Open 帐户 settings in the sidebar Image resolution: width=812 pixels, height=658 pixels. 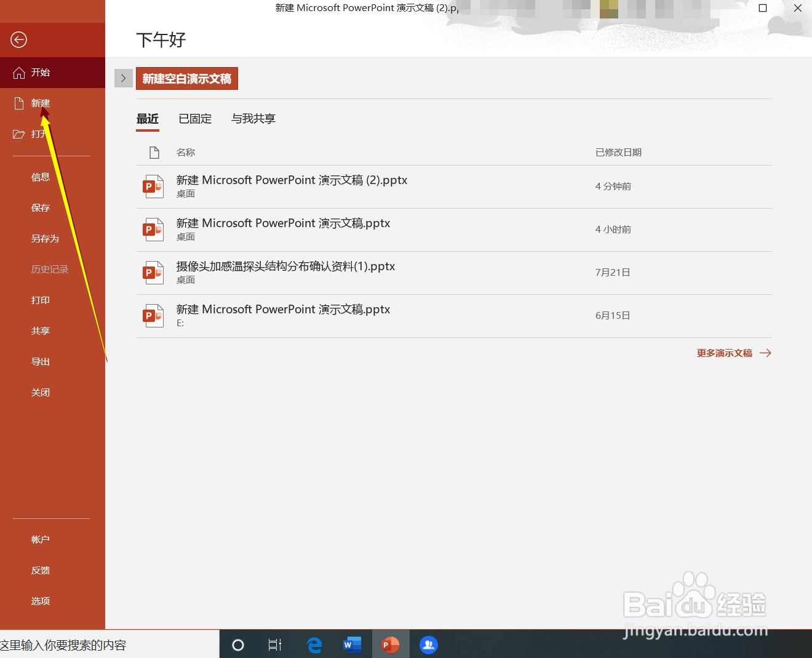coord(41,540)
